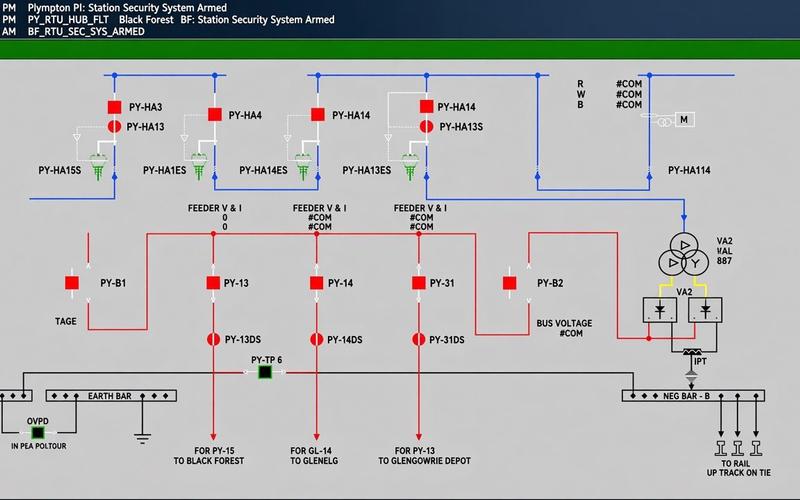The image size is (800, 500).
Task: Open the PY-HA13ES earth switch symbol
Action: pos(410,167)
